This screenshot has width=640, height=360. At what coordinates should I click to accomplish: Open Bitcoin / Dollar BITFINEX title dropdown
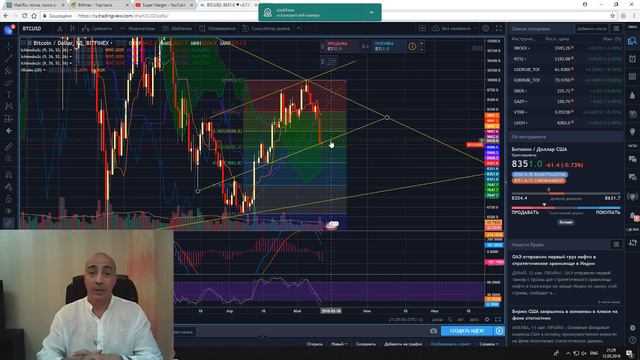tap(111, 43)
